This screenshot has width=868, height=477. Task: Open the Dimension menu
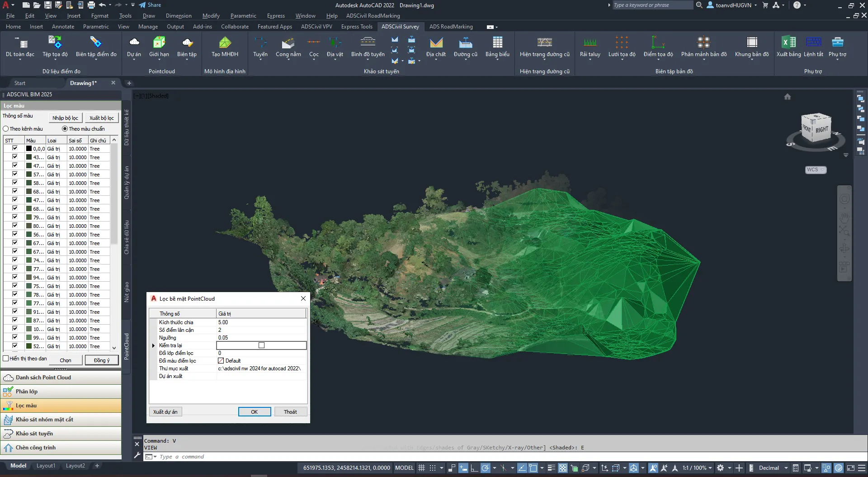(x=179, y=16)
